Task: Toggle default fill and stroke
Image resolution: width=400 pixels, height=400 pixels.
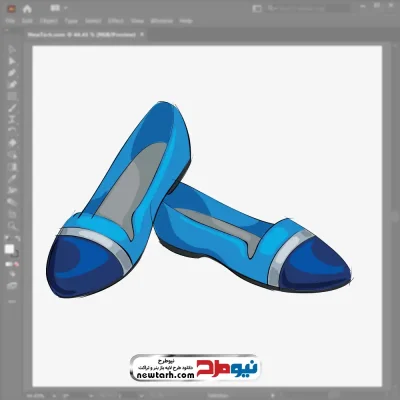Action: pos(7,238)
